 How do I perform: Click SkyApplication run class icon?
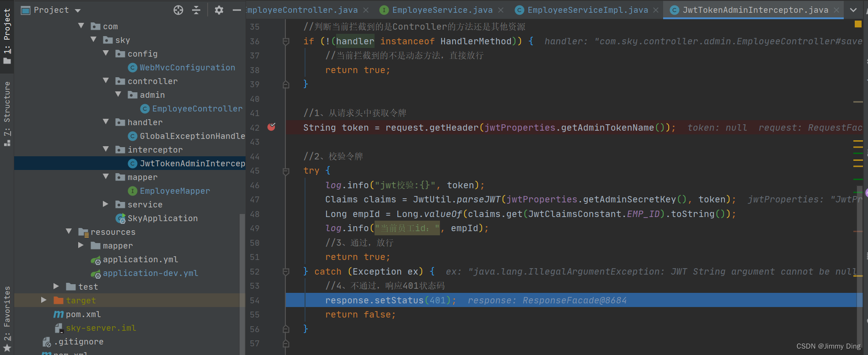point(121,218)
